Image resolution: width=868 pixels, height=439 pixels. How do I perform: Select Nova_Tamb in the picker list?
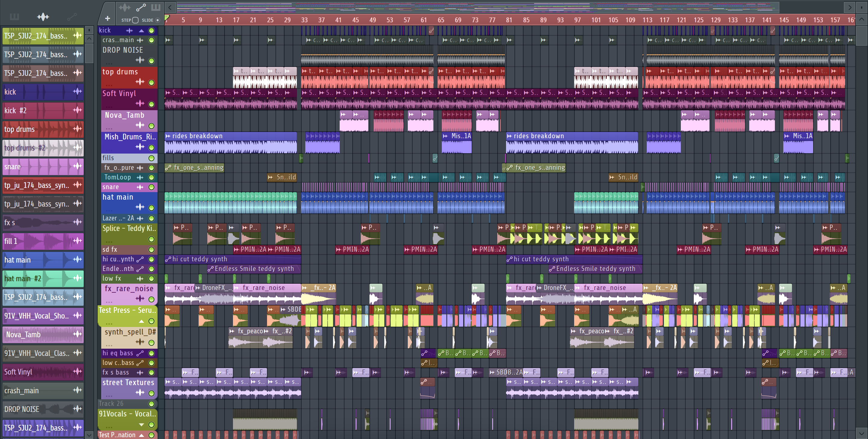click(43, 335)
